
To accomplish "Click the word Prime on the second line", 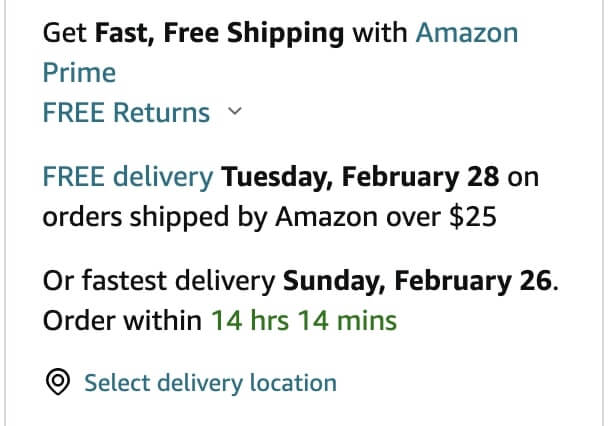I will [x=79, y=73].
